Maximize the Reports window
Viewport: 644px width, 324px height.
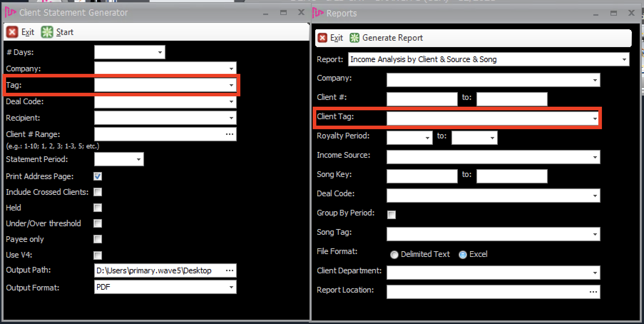(x=613, y=13)
